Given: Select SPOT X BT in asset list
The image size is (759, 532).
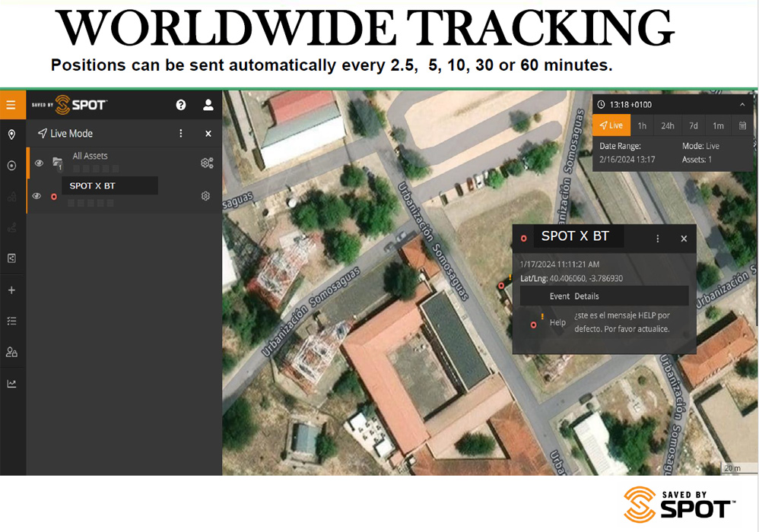Looking at the screenshot, I should click(92, 185).
